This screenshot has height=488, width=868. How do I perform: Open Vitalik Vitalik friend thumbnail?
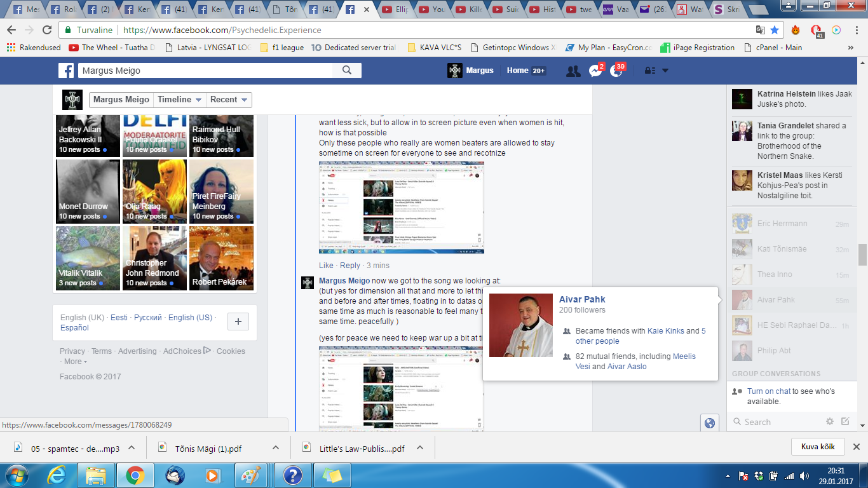[x=88, y=258]
